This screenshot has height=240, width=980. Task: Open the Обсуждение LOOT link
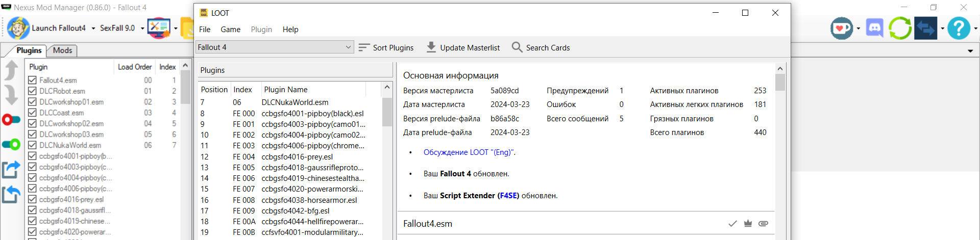(x=469, y=152)
